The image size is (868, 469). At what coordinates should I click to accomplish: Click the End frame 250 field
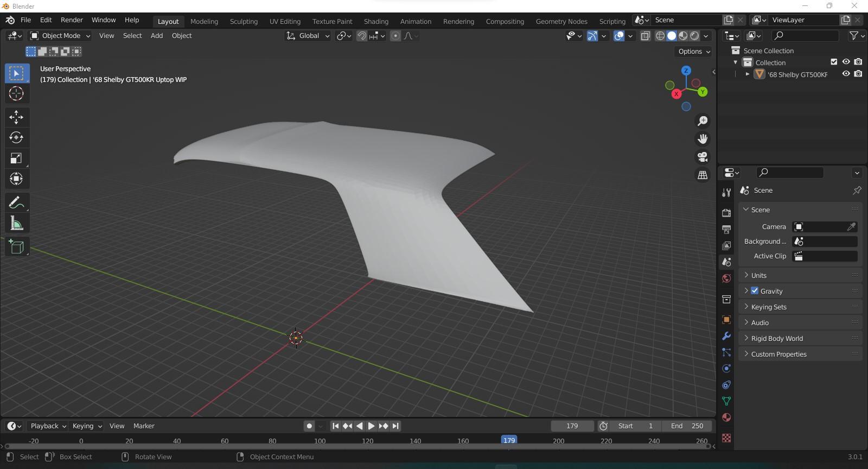click(687, 426)
